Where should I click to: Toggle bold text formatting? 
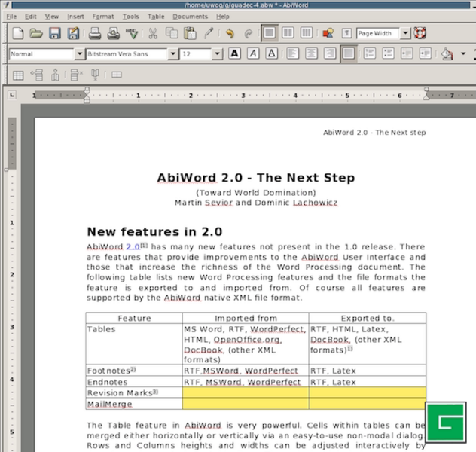(x=234, y=54)
